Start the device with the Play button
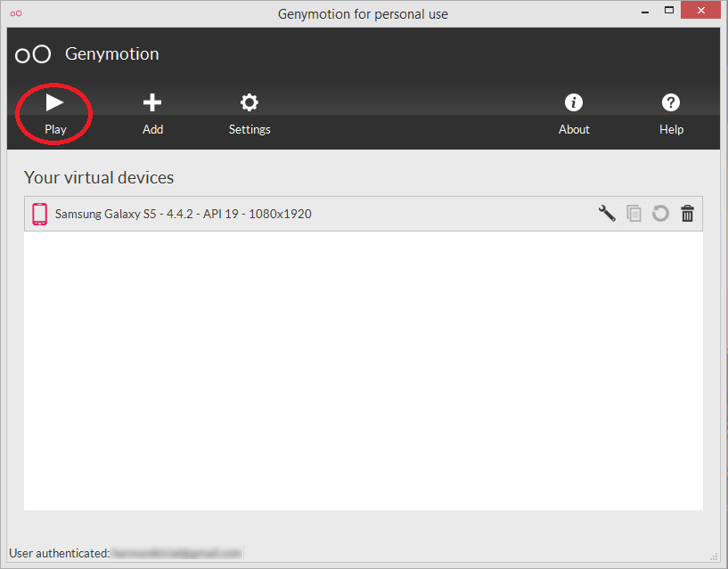Screen dimensions: 728x569 click(x=54, y=114)
